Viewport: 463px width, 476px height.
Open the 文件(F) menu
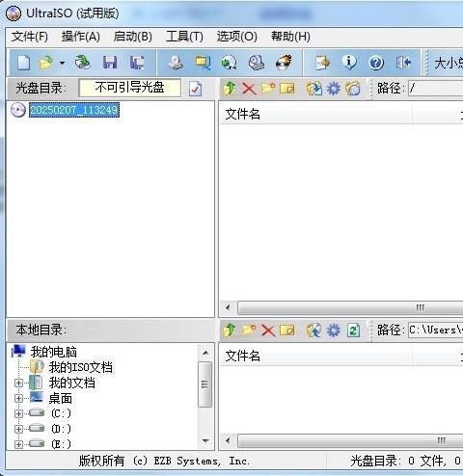pos(30,37)
